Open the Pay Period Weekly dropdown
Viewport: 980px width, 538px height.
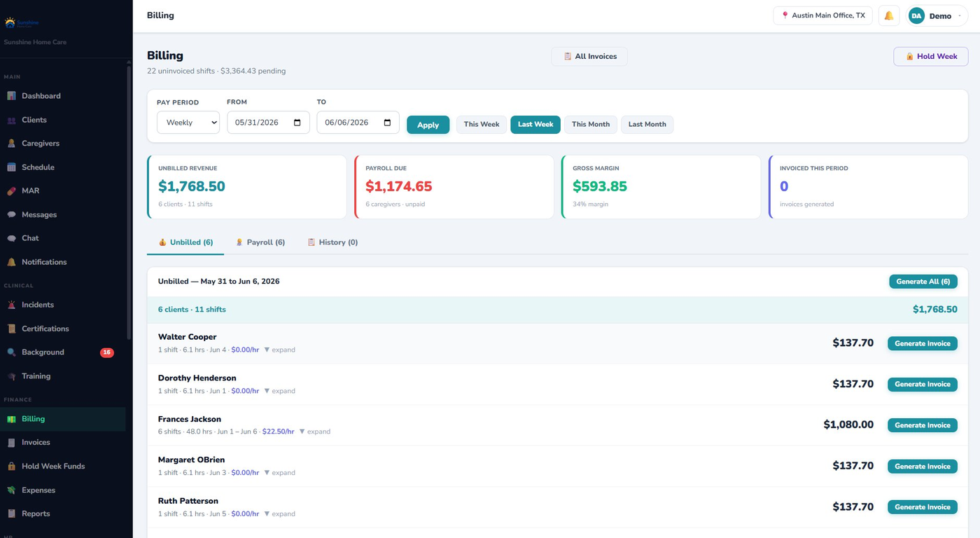coord(188,123)
